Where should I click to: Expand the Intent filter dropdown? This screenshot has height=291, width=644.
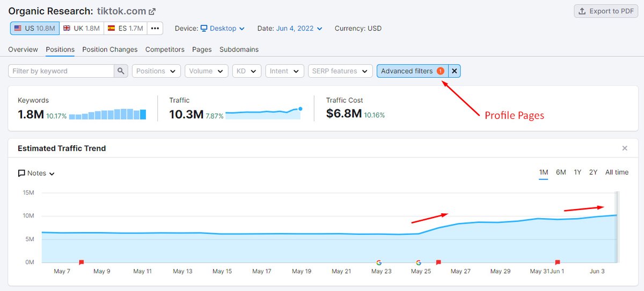point(285,71)
